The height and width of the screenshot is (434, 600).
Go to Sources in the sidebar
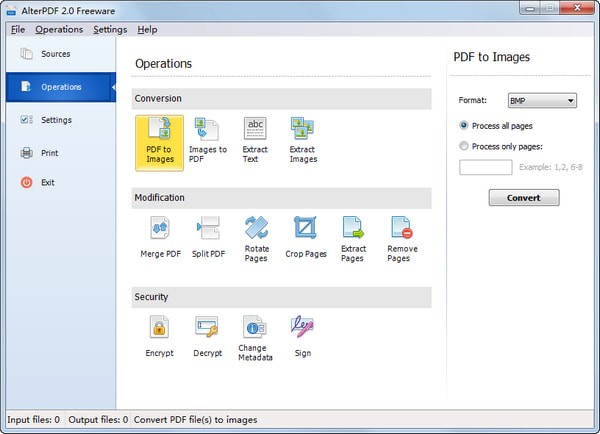coord(55,54)
